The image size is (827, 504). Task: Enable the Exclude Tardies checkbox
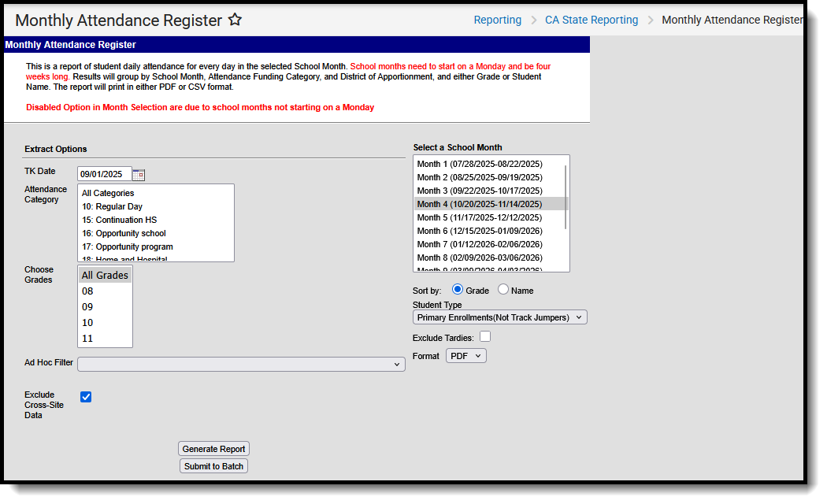coord(485,335)
